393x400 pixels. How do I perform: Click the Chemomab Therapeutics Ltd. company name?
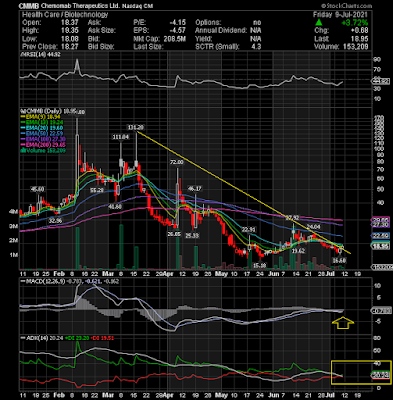tap(80, 6)
